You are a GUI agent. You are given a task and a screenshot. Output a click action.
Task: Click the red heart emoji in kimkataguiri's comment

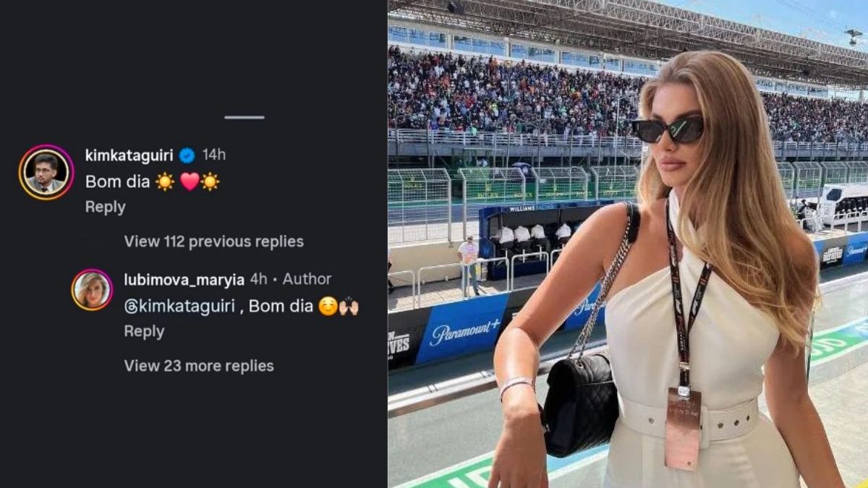(190, 182)
